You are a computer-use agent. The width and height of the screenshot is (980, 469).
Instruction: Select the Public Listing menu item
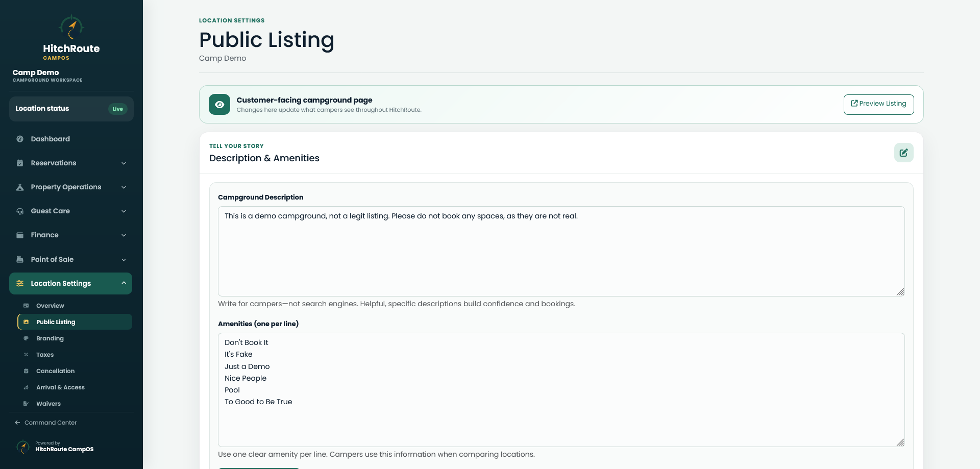coord(75,322)
